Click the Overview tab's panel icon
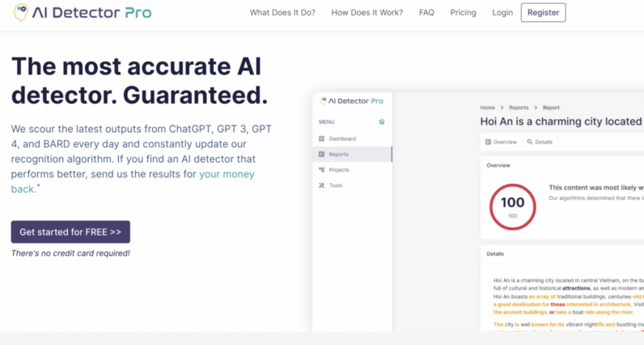 (x=488, y=142)
